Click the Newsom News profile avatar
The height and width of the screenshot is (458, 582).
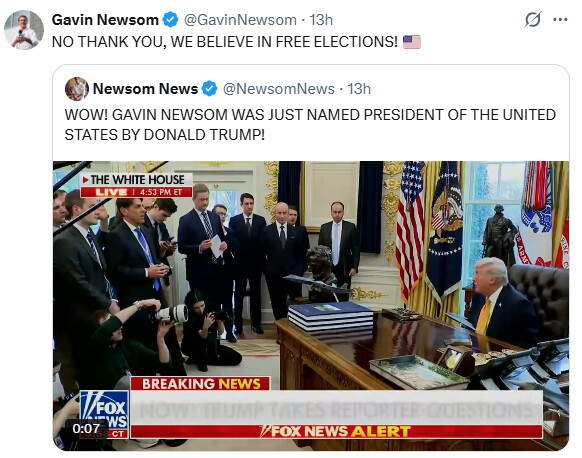(x=77, y=89)
